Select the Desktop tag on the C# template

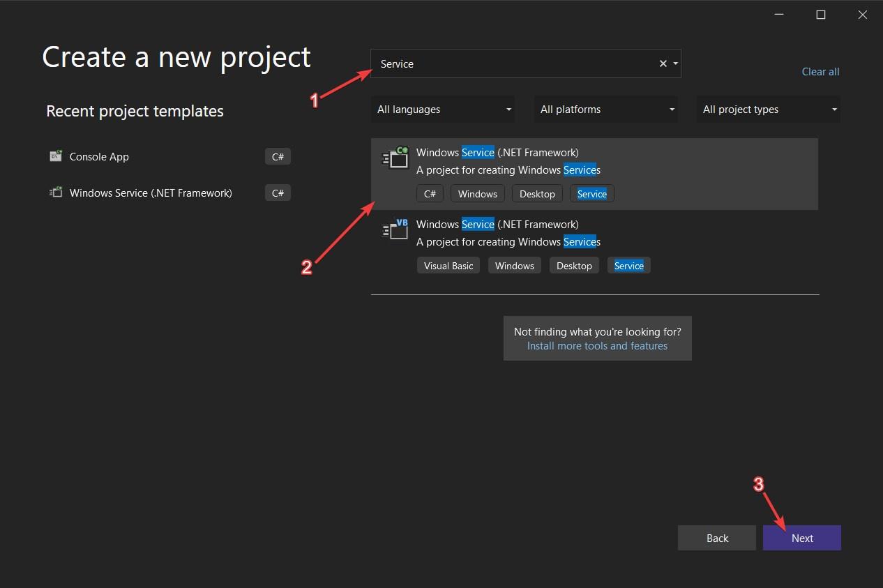[537, 193]
